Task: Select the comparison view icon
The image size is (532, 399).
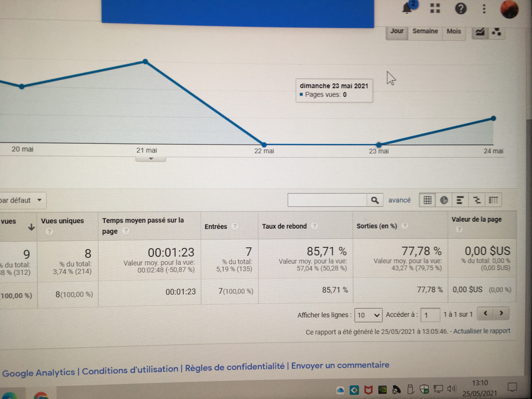Action: [477, 200]
